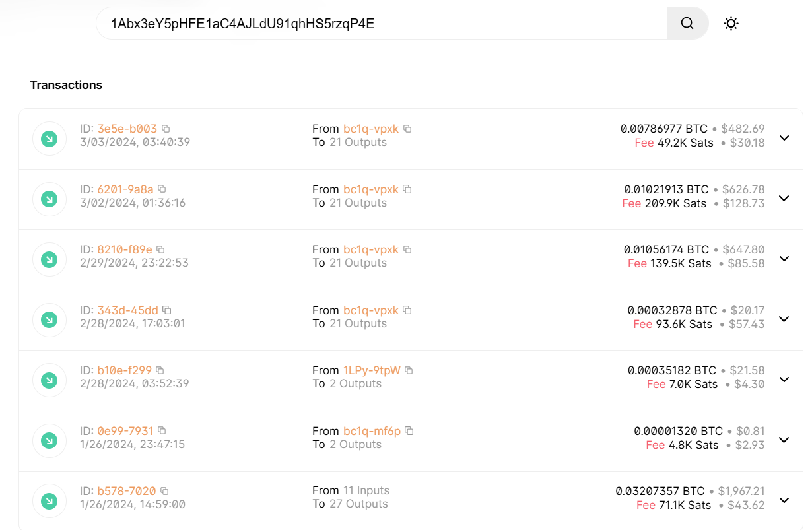The width and height of the screenshot is (812, 530).
Task: Copy transaction ID 3e5e-b003
Action: (x=166, y=128)
